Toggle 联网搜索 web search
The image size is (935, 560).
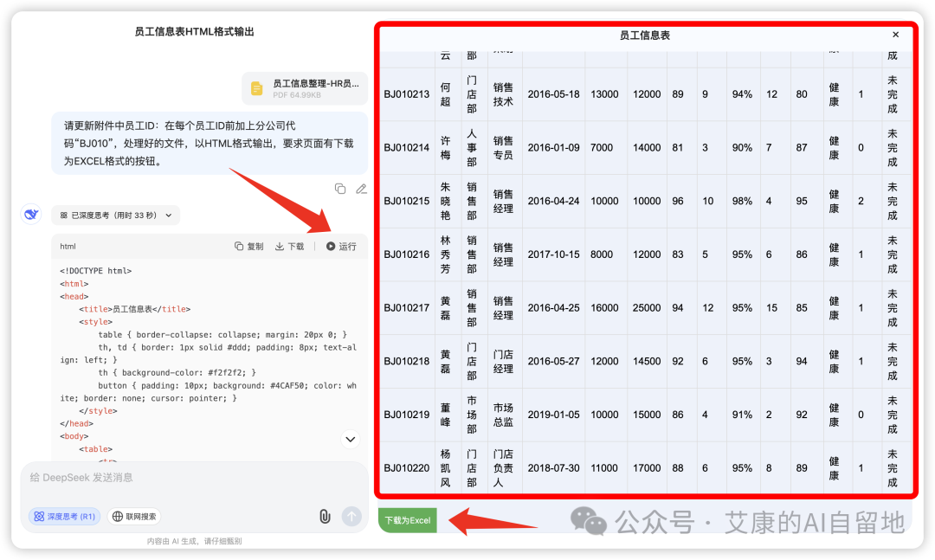coord(134,517)
